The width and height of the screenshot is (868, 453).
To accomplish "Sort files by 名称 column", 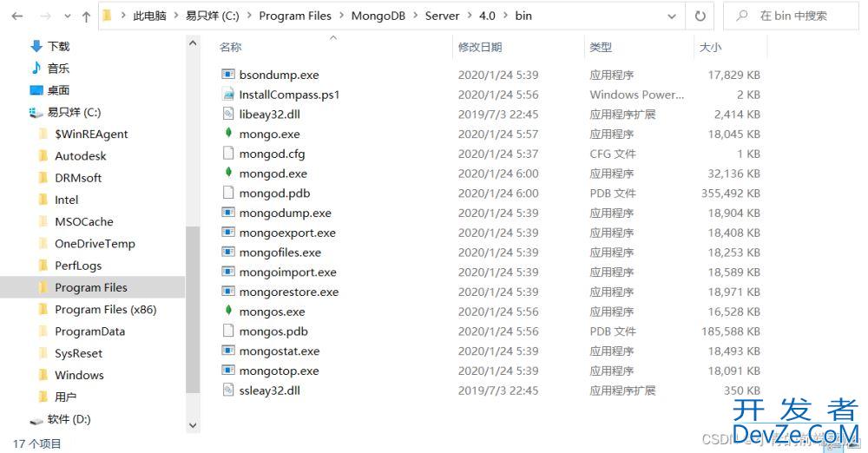I will click(x=230, y=47).
